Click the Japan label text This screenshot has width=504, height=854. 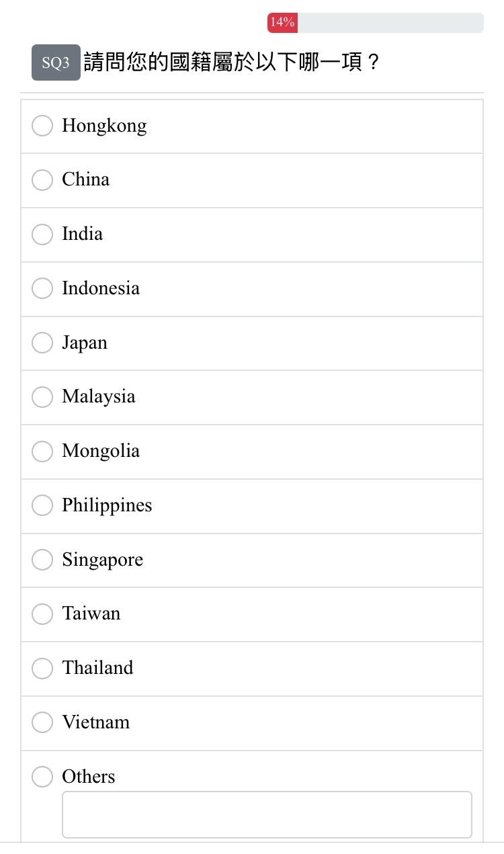[x=85, y=343]
